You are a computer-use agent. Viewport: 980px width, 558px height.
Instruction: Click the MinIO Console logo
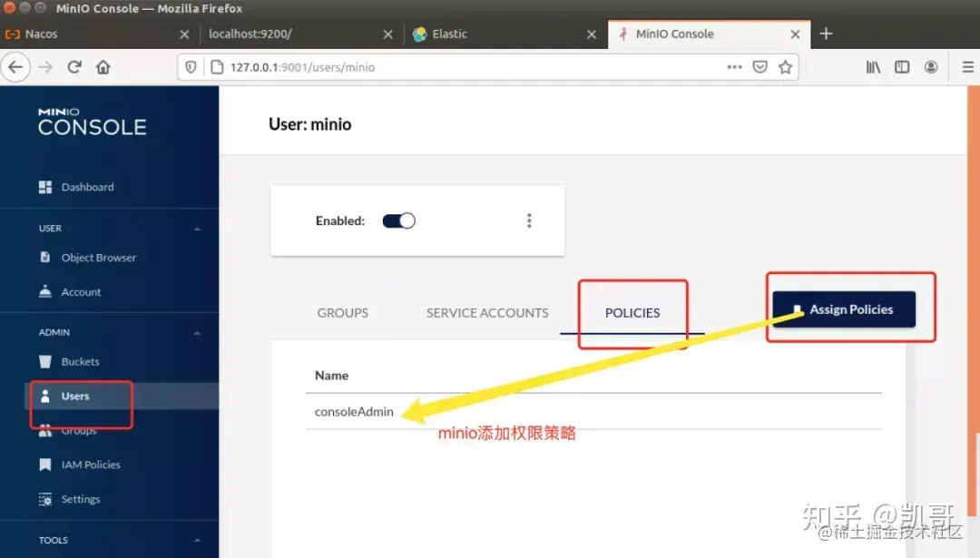[x=92, y=122]
